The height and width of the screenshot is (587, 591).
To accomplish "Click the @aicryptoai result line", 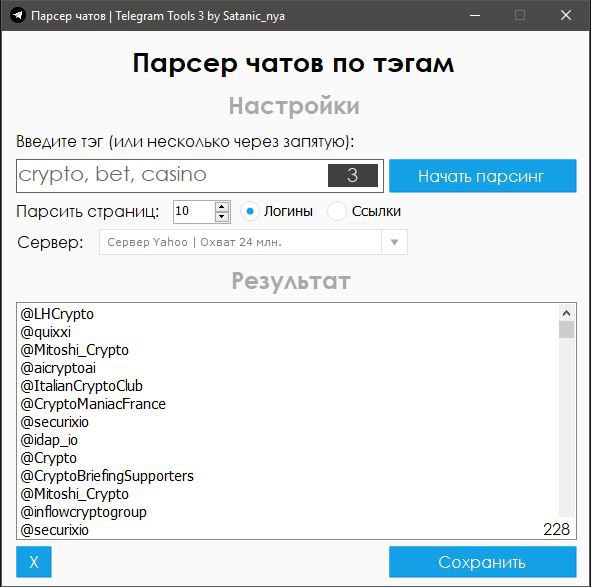I will [x=58, y=368].
